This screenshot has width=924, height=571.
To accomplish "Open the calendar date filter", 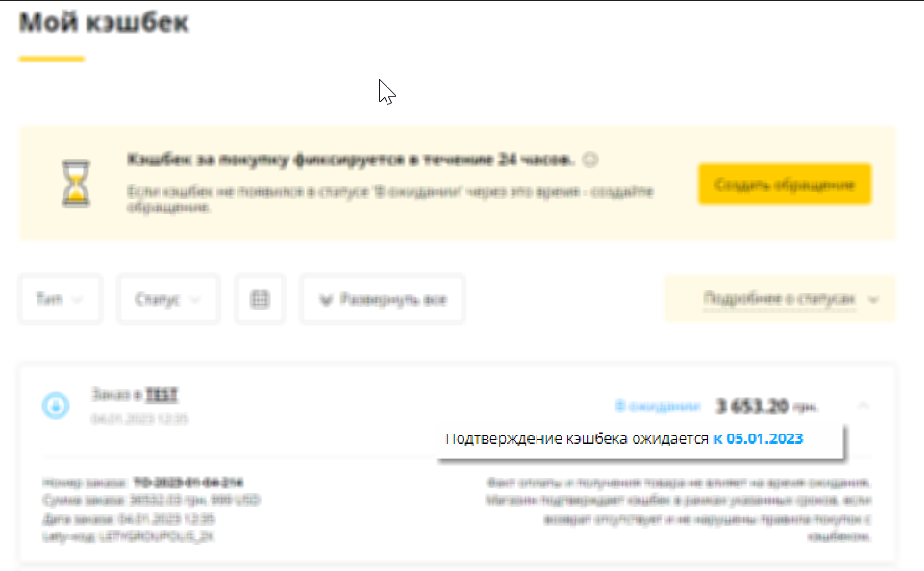I will pos(260,299).
